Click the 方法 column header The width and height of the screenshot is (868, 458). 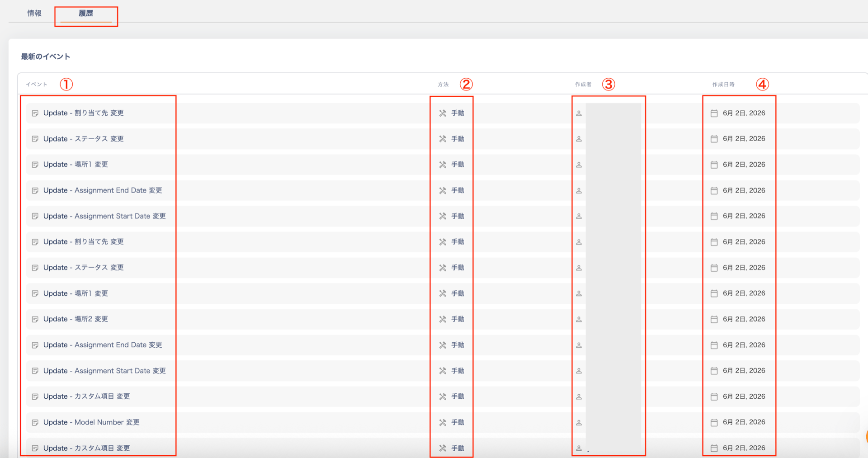click(x=443, y=85)
